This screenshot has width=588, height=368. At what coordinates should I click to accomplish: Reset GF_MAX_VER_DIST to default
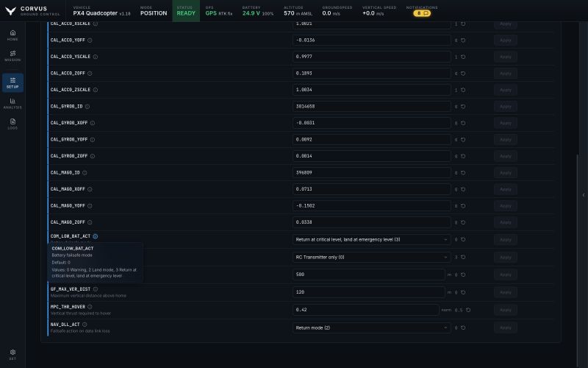(463, 292)
